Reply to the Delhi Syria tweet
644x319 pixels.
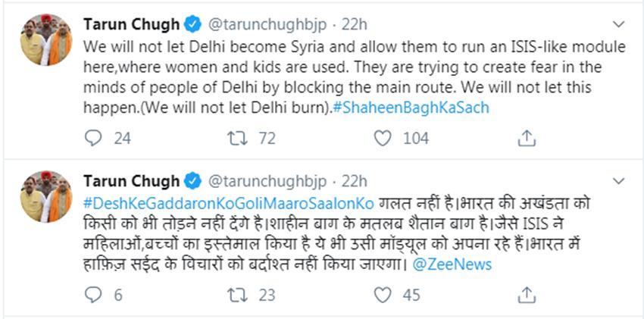click(93, 138)
